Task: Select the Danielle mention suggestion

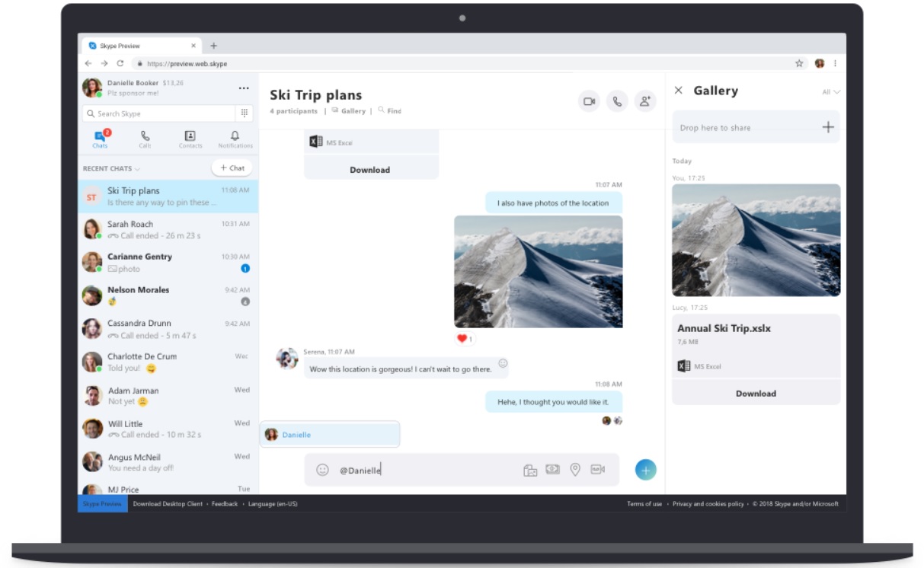Action: click(330, 435)
